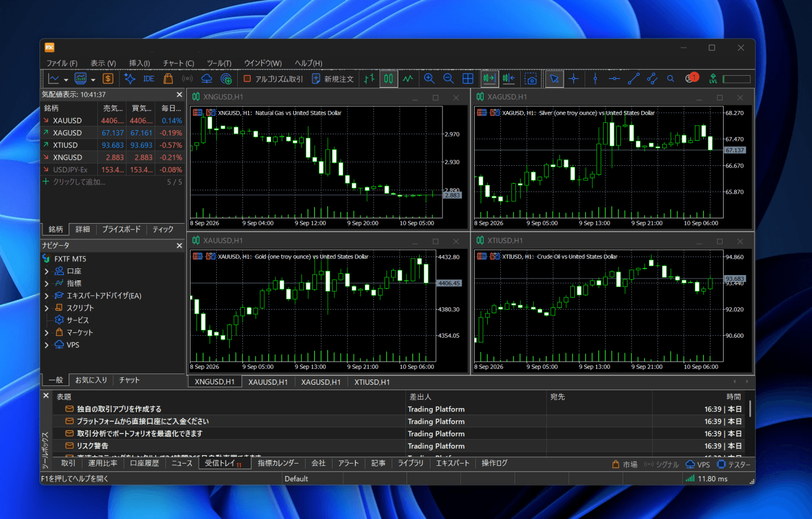Viewport: 812px width, 519px height.
Task: Switch chart to line chart mode
Action: coord(408,79)
